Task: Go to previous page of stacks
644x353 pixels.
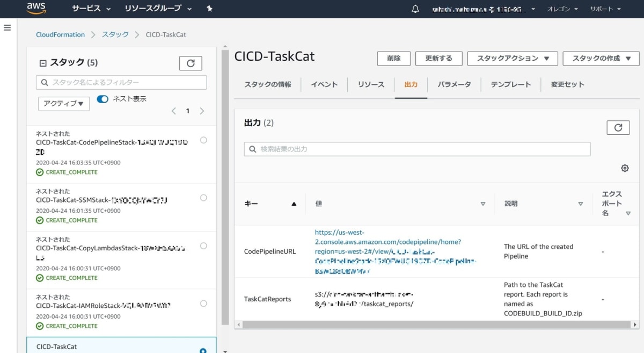Action: 173,111
